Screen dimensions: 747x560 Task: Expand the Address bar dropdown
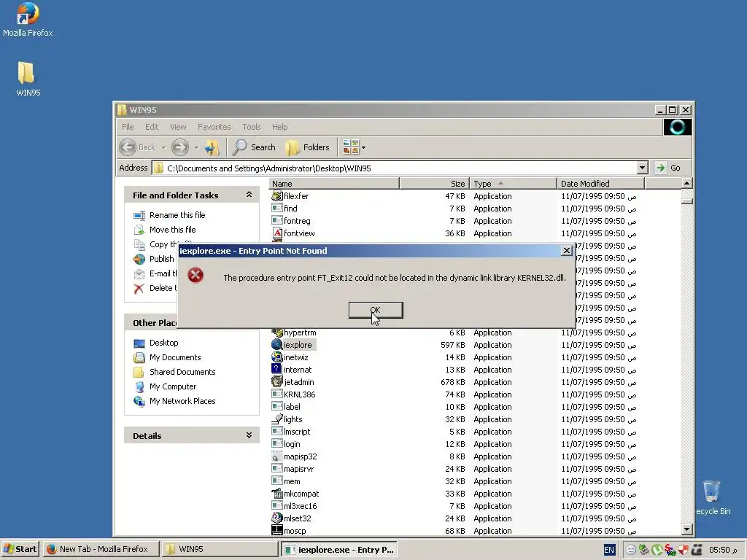(642, 168)
